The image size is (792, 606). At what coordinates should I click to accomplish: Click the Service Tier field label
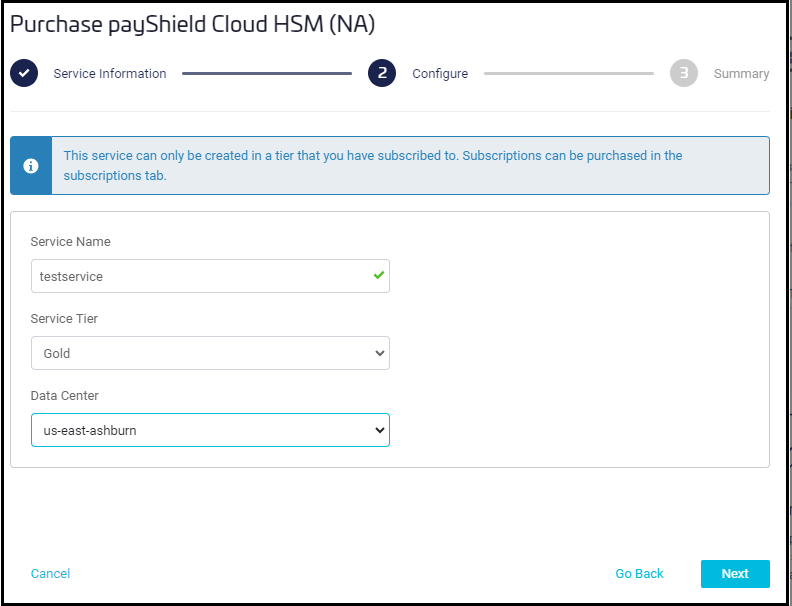(65, 319)
